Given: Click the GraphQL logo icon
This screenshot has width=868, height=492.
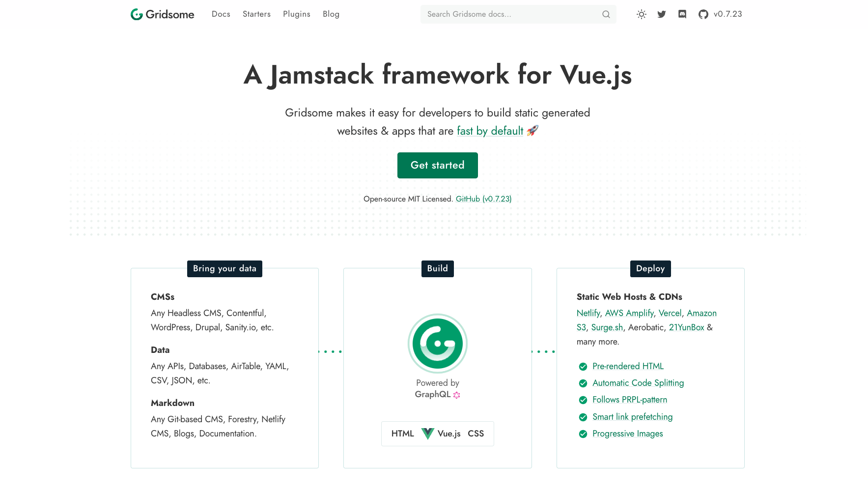Looking at the screenshot, I should 457,395.
